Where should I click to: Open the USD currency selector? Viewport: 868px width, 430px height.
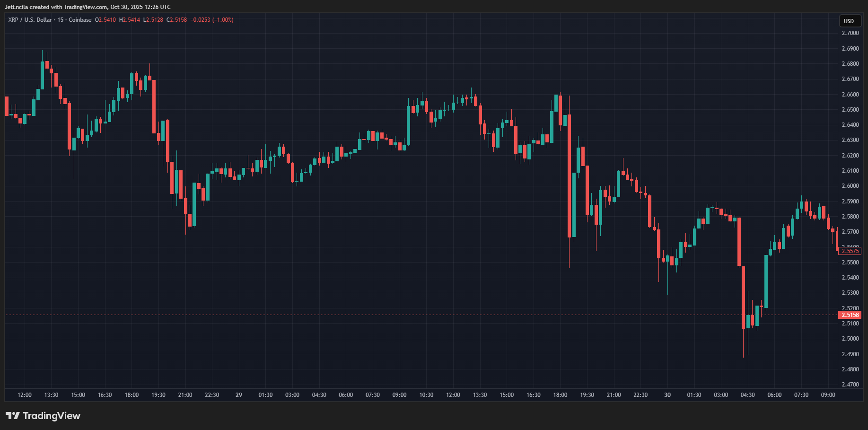849,21
